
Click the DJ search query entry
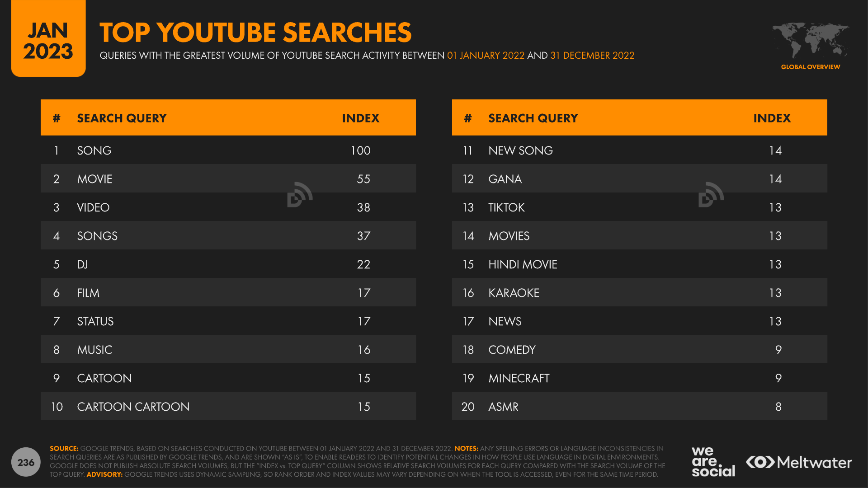point(82,264)
